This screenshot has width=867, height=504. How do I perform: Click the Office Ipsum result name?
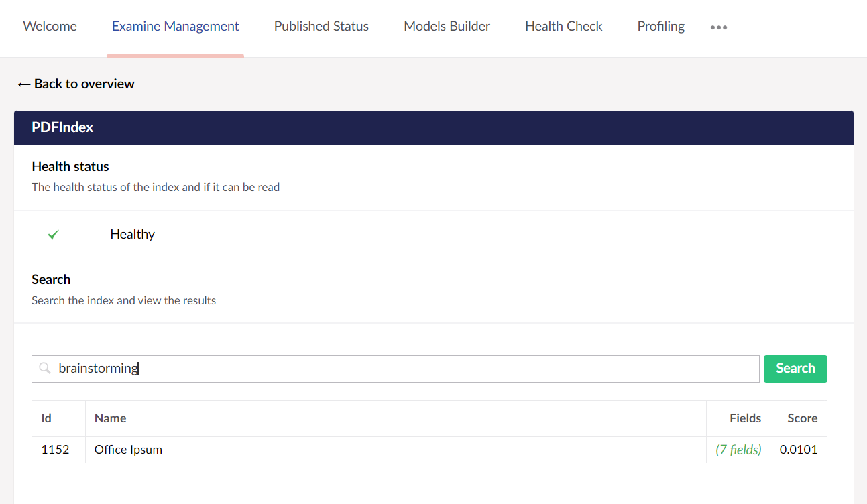(x=128, y=450)
